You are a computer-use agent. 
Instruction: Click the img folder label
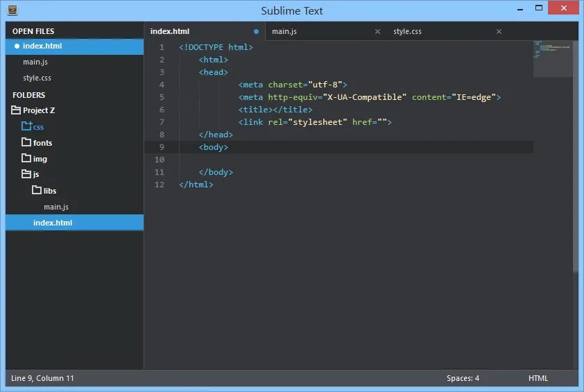click(40, 159)
